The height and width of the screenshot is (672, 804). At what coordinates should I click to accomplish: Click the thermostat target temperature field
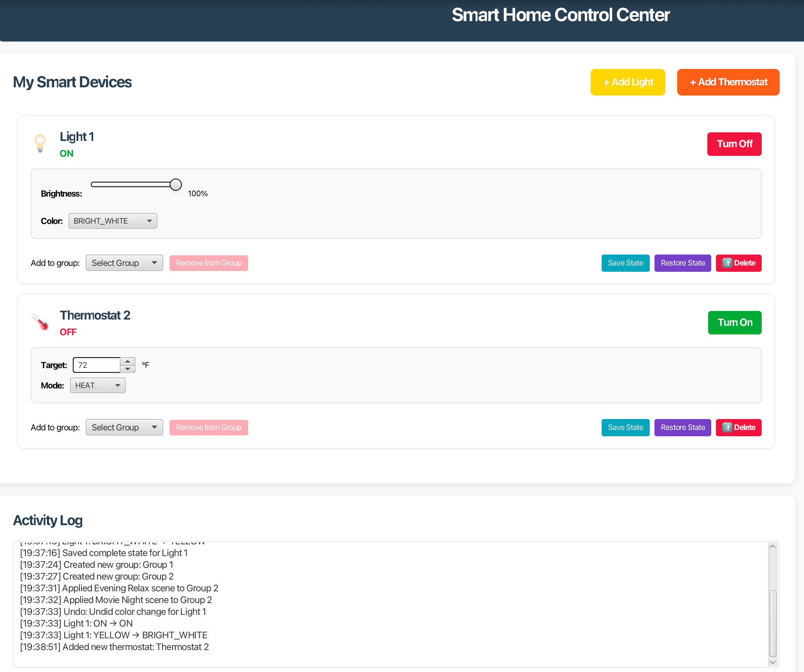click(x=97, y=365)
